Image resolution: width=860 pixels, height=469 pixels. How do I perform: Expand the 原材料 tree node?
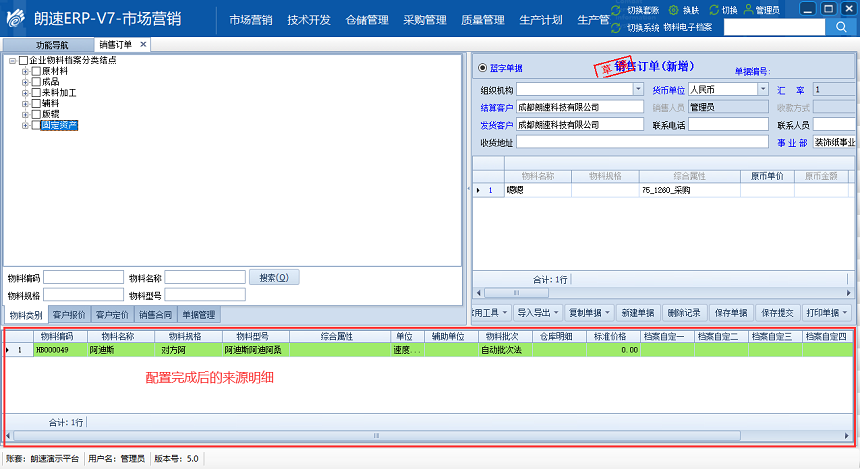pos(25,71)
